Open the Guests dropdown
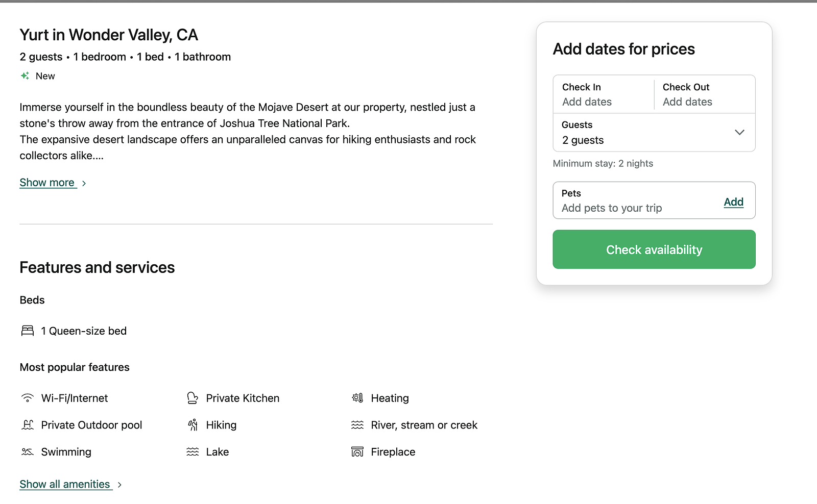Screen dimensions: 817x504 click(x=654, y=133)
